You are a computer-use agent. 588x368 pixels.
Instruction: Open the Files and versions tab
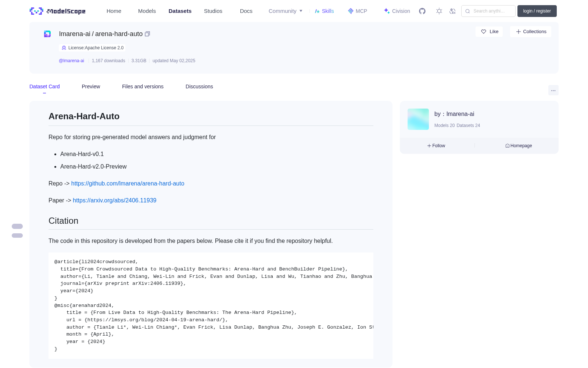point(143,86)
